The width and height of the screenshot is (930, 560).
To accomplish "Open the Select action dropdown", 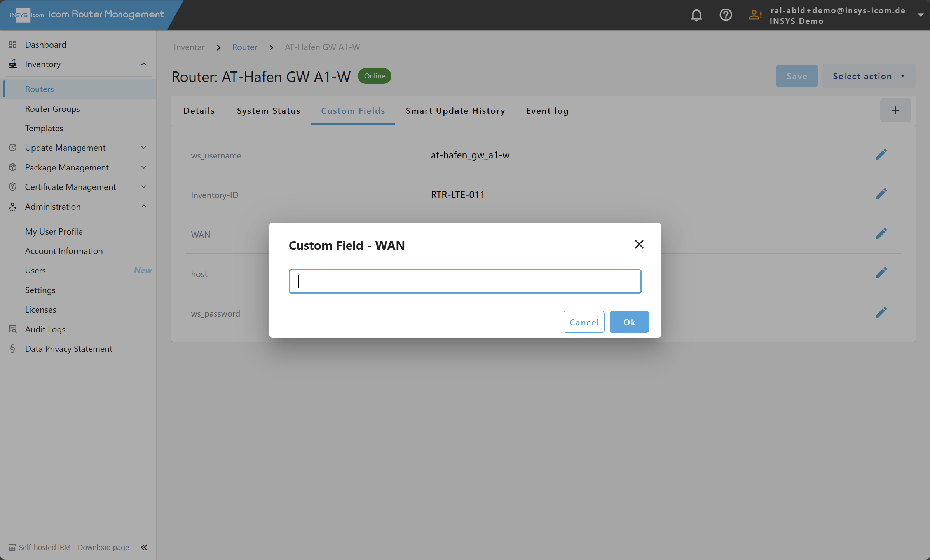I will click(869, 76).
